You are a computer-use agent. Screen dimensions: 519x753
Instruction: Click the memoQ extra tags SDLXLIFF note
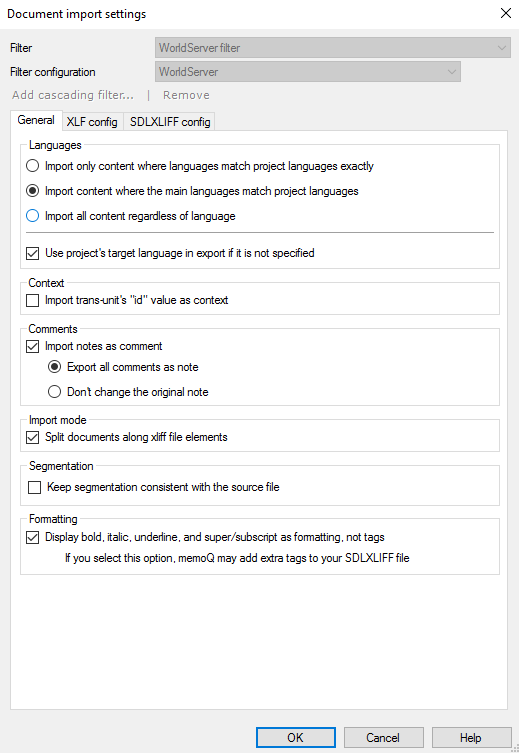[x=237, y=558]
